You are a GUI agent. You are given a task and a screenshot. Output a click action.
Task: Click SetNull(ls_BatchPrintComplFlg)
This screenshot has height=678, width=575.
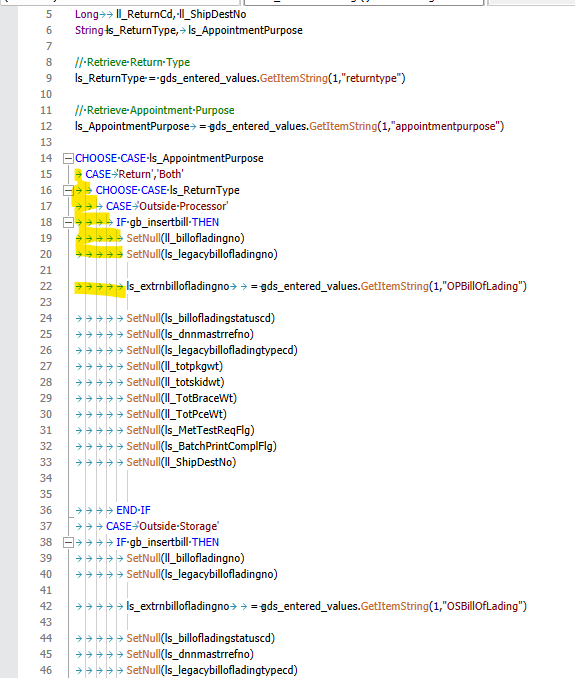[x=201, y=446]
